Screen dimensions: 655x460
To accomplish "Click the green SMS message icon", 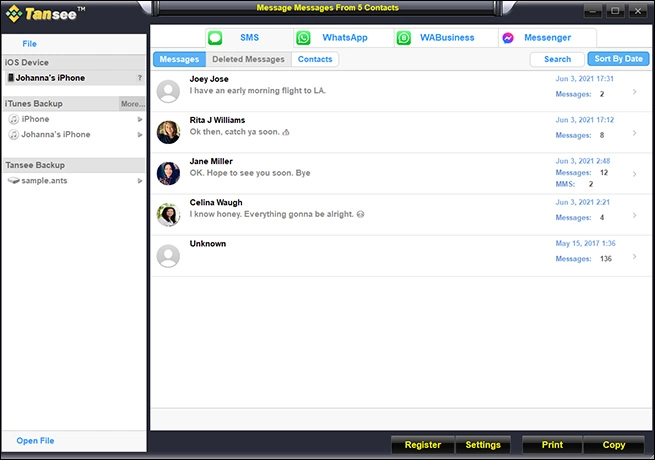I will tap(215, 38).
